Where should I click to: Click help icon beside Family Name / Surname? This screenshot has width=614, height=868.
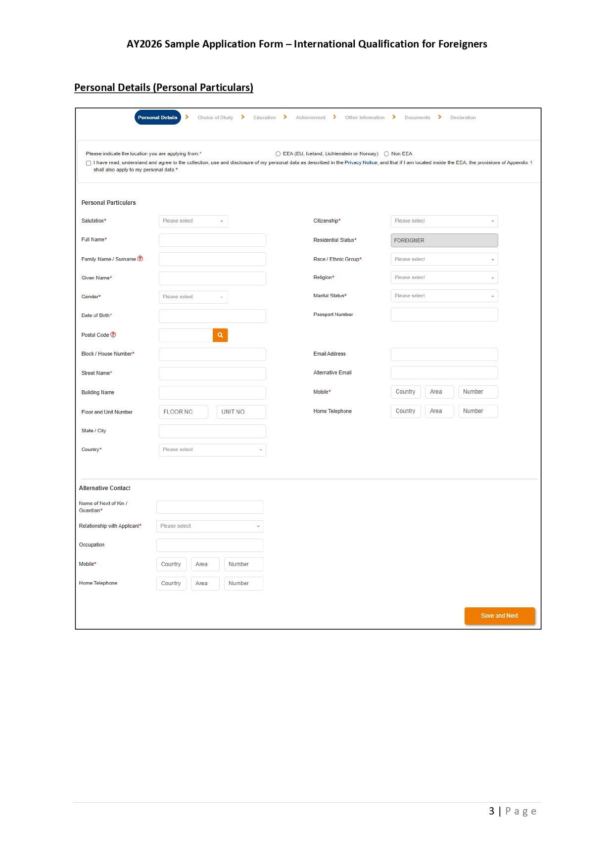coord(140,259)
